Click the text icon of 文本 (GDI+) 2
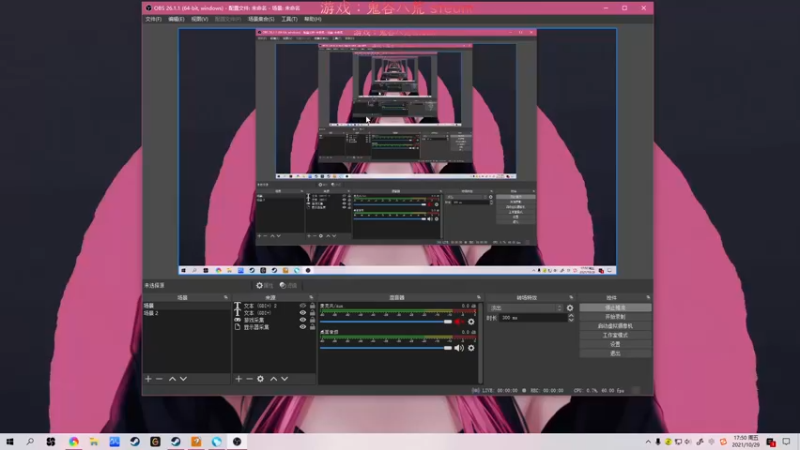This screenshot has height=450, width=800. click(237, 306)
